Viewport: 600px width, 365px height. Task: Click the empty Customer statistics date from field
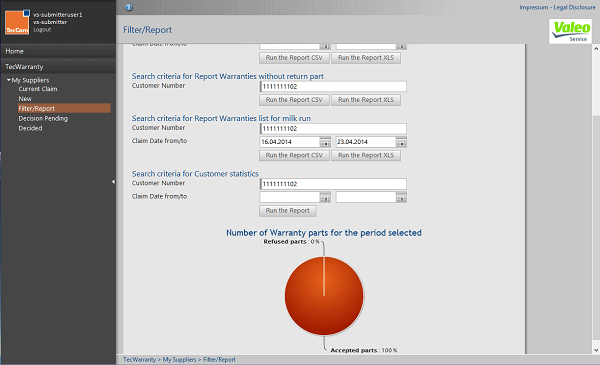[x=290, y=197]
